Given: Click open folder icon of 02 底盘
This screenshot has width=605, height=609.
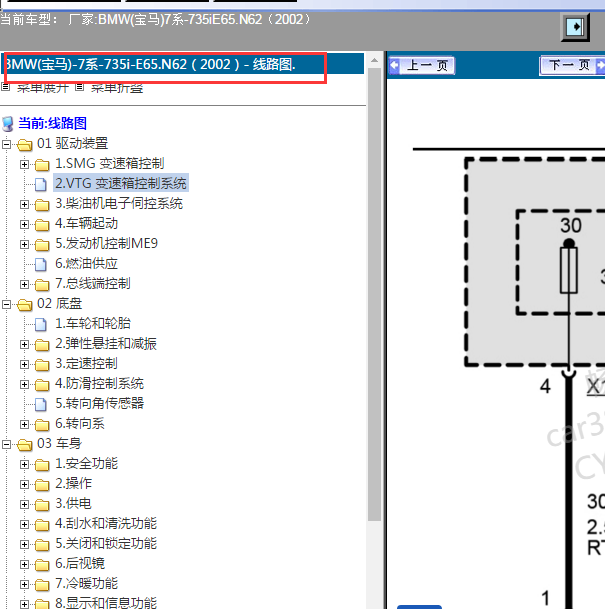Looking at the screenshot, I should pyautogui.click(x=24, y=305).
